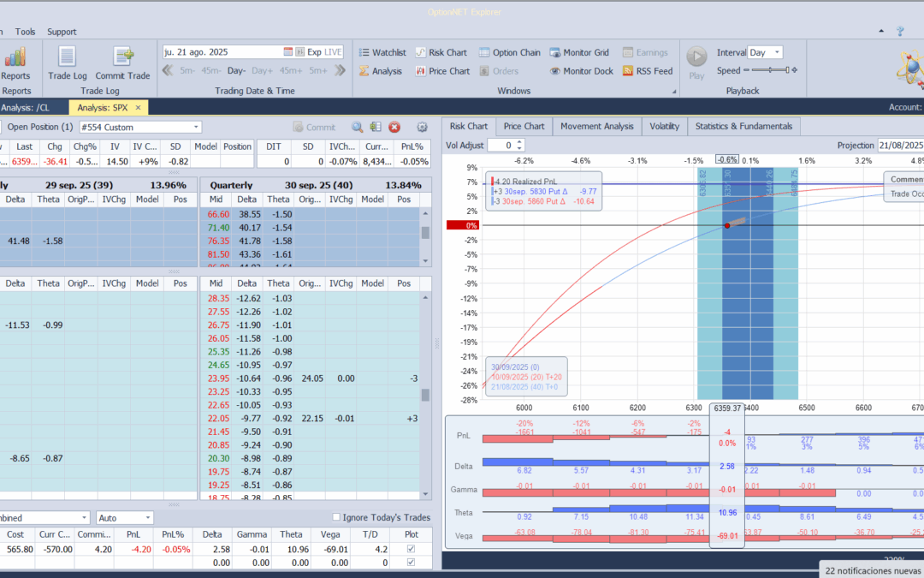
Task: Switch to the Price Chart tab in chart panel
Action: pos(524,126)
